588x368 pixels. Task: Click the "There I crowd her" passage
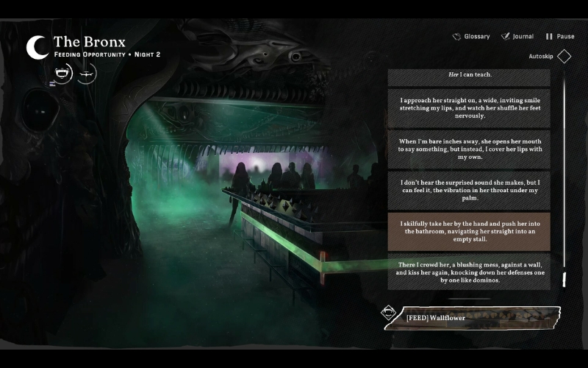click(469, 272)
